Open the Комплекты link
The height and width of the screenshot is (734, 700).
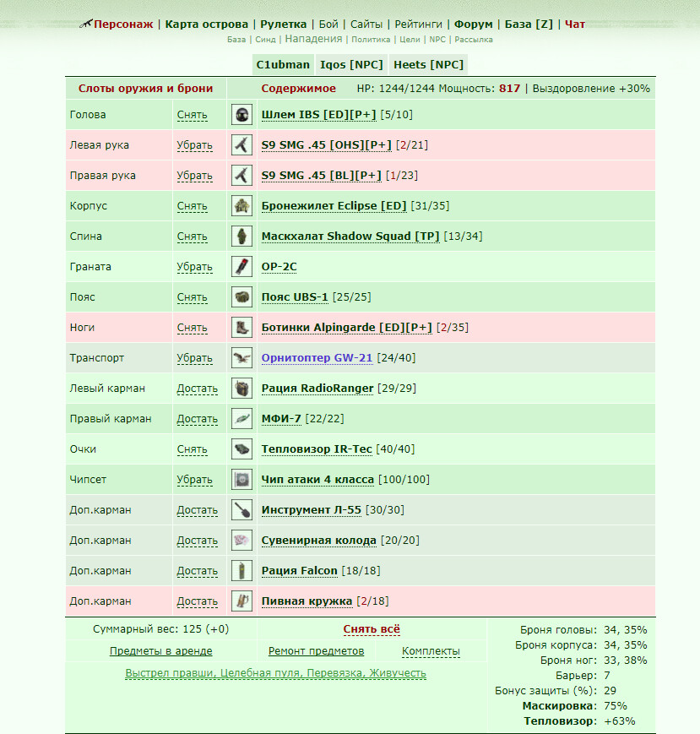(x=431, y=651)
